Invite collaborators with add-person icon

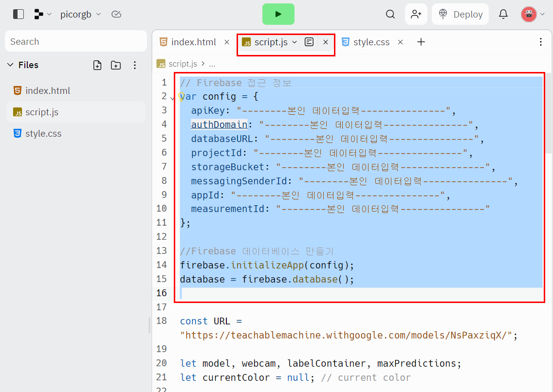pyautogui.click(x=416, y=14)
